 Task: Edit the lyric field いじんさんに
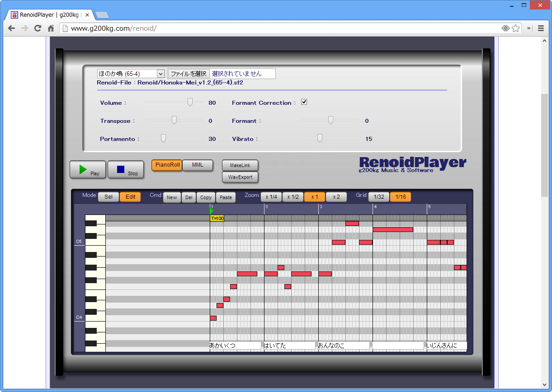tap(447, 345)
